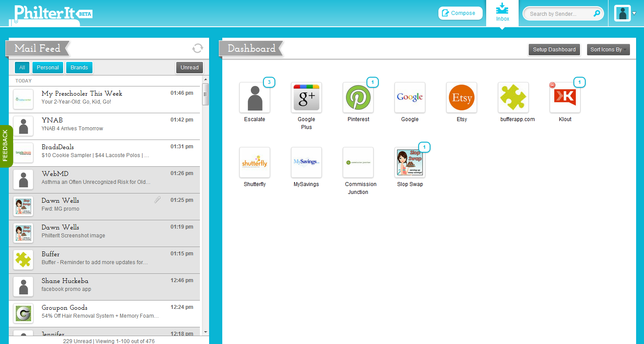The width and height of the screenshot is (644, 344).
Task: Refresh the Mail Feed with the circular arrows
Action: coord(198,48)
